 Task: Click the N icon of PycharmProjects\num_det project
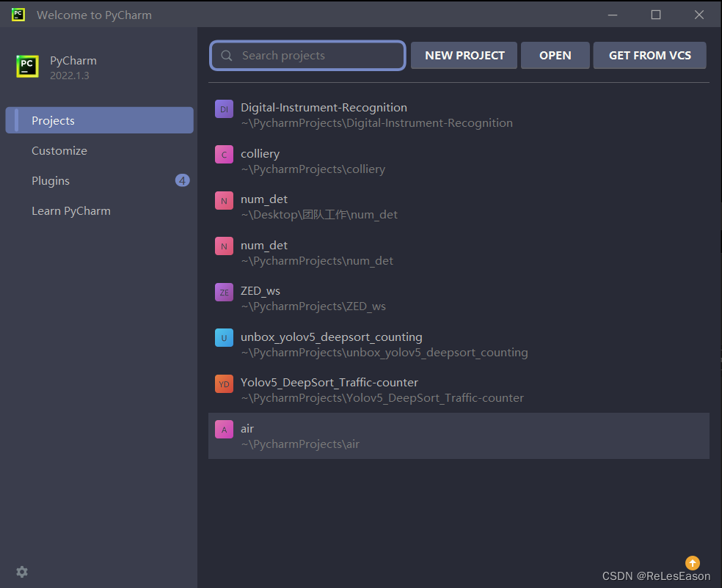click(225, 246)
